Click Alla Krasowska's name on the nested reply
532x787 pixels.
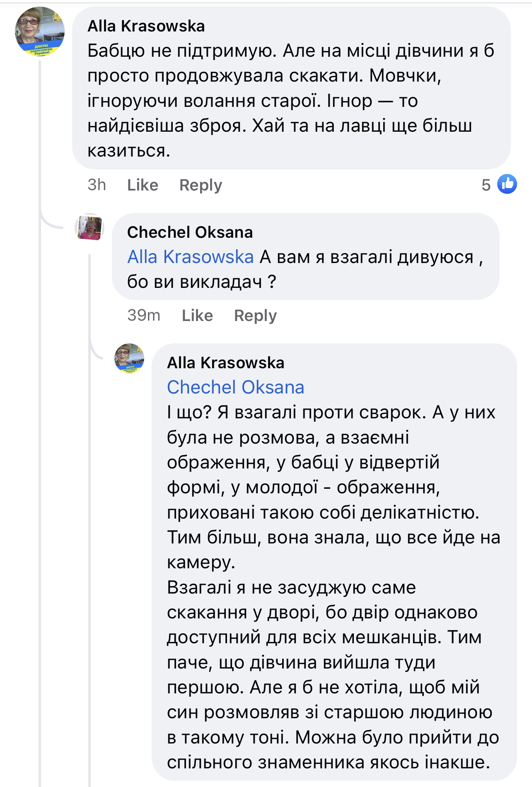click(225, 363)
